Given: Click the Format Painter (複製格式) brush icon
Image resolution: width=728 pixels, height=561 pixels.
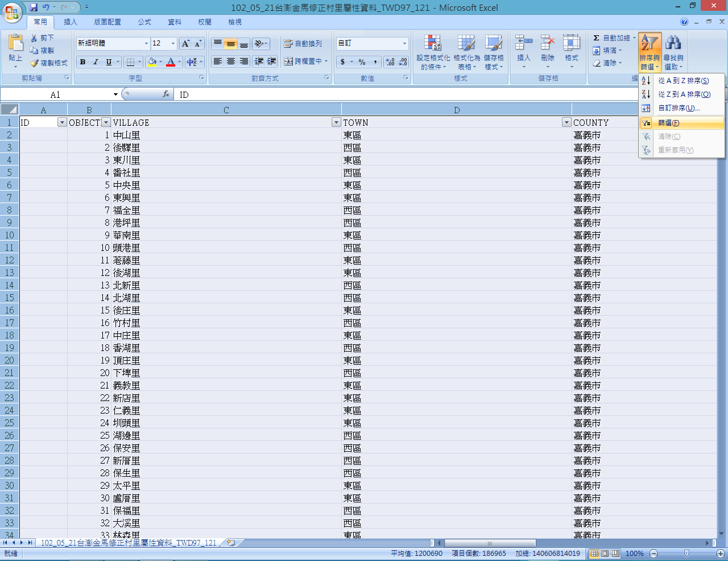Looking at the screenshot, I should (x=34, y=63).
